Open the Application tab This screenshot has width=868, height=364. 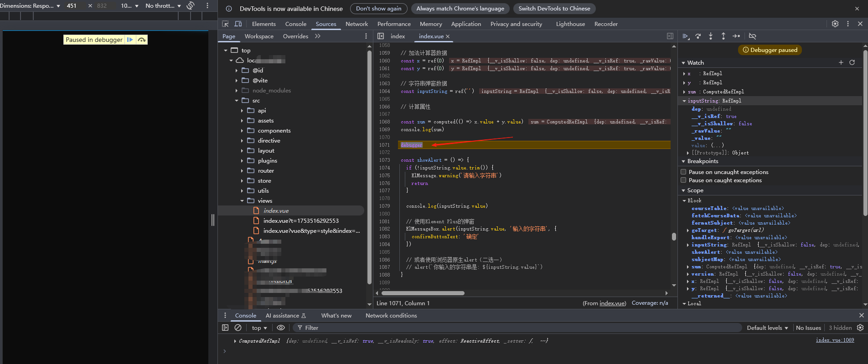coord(466,24)
